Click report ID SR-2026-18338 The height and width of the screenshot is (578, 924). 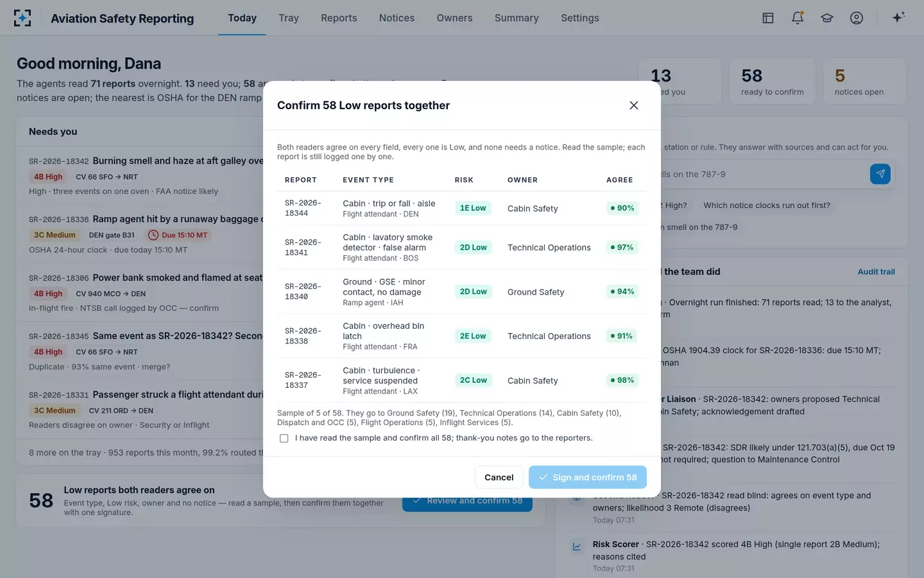[x=303, y=336]
